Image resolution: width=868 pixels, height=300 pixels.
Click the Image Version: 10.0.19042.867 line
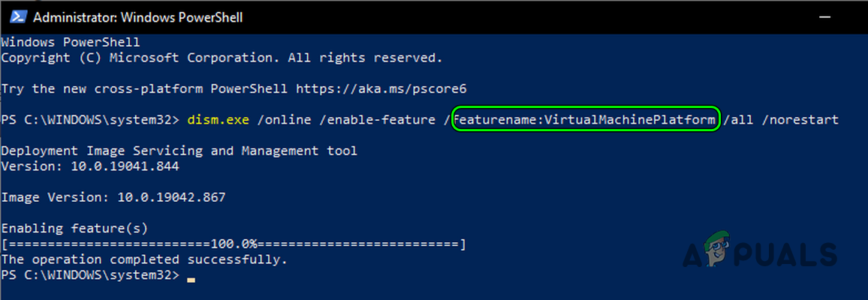[113, 198]
